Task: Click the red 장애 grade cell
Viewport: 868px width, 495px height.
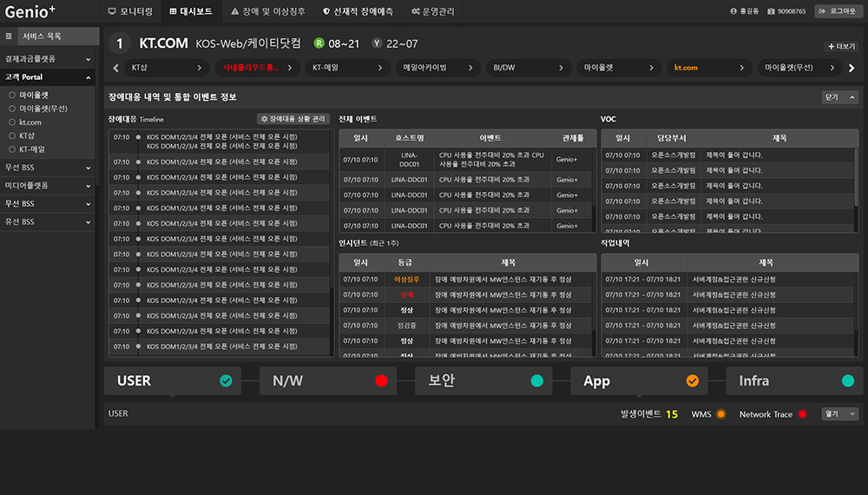Action: pyautogui.click(x=406, y=295)
